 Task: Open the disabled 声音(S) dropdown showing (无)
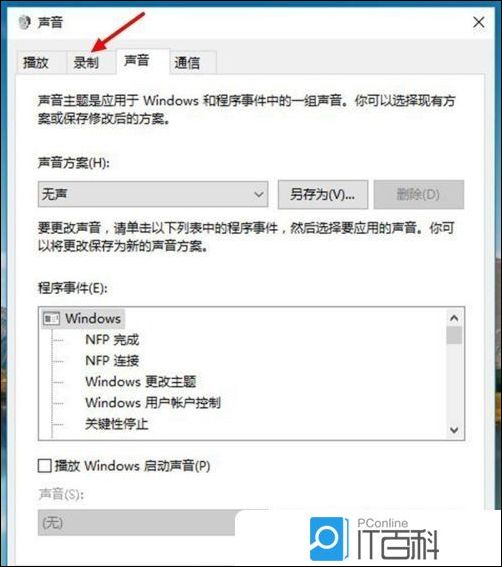[x=136, y=523]
